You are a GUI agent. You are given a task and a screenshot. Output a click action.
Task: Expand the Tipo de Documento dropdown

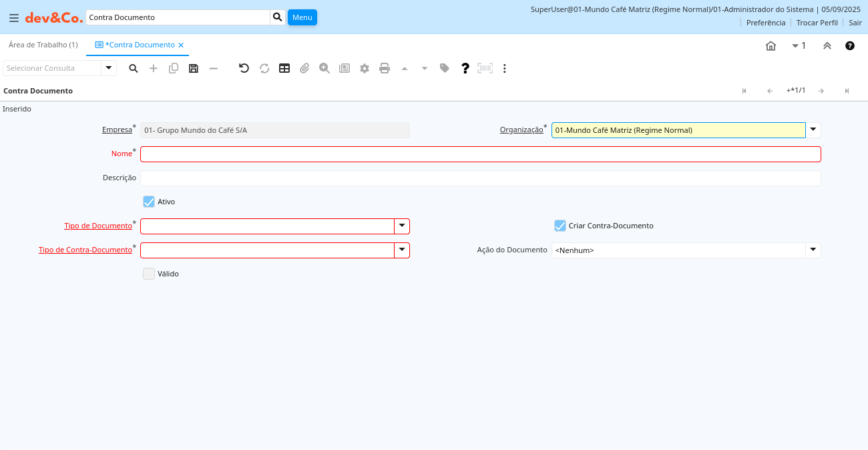(x=402, y=226)
